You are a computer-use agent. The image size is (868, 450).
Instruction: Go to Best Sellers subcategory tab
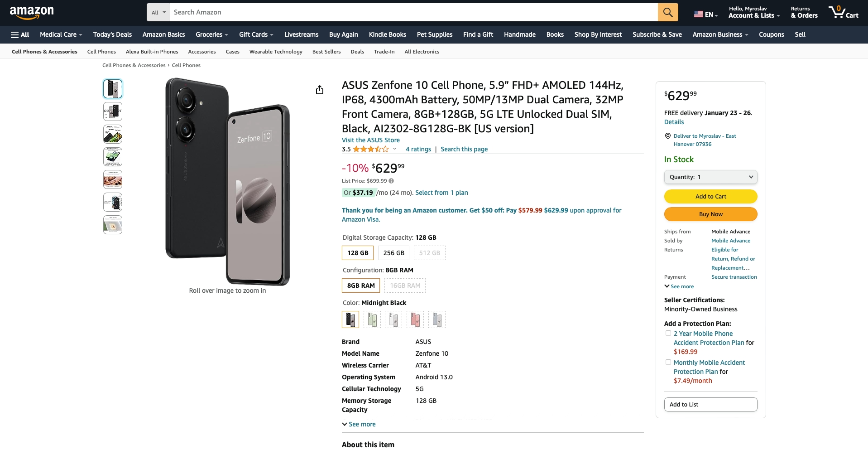coord(326,52)
